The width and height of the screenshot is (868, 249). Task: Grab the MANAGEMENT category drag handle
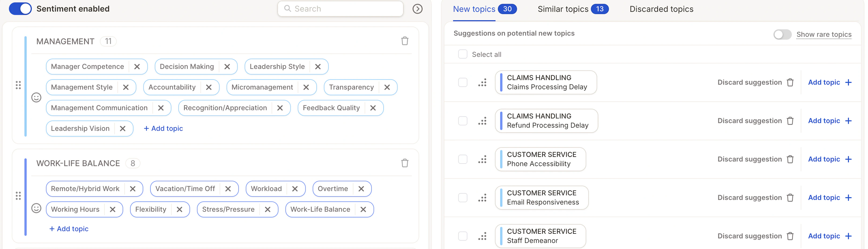[x=18, y=85]
